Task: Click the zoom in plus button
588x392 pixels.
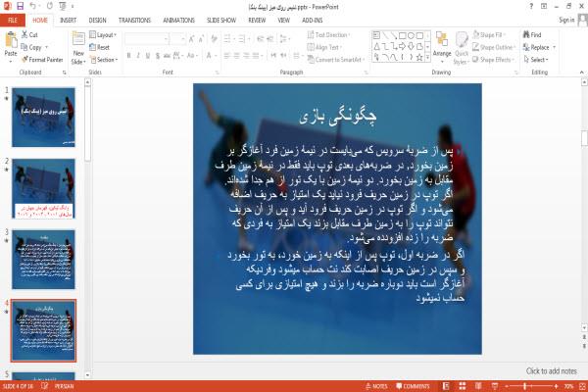Action: coord(556,386)
